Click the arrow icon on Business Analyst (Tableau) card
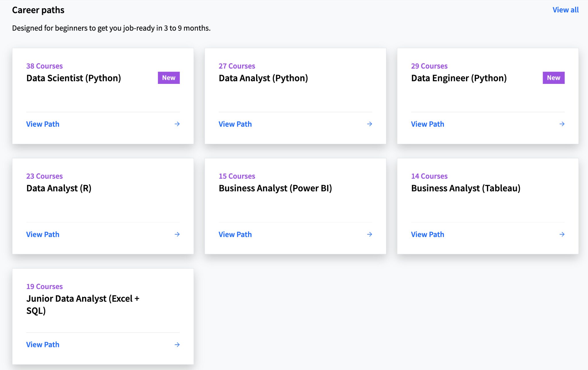The height and width of the screenshot is (370, 588). [x=562, y=234]
